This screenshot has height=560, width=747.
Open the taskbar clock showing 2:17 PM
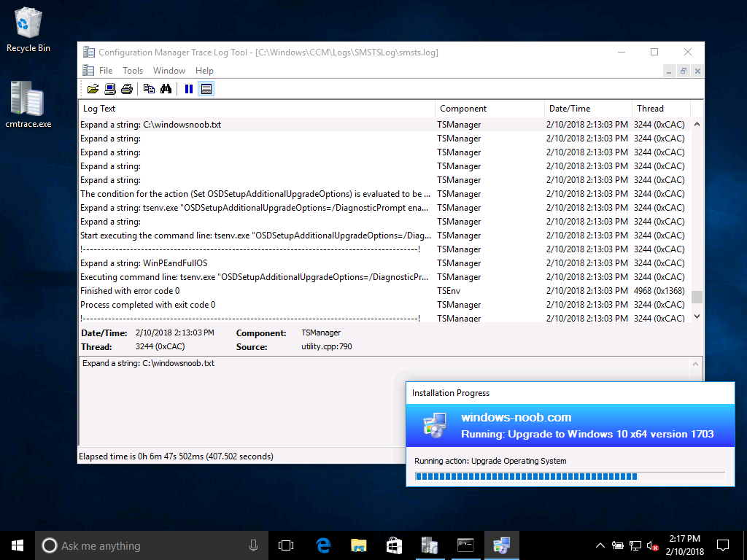[x=684, y=545]
